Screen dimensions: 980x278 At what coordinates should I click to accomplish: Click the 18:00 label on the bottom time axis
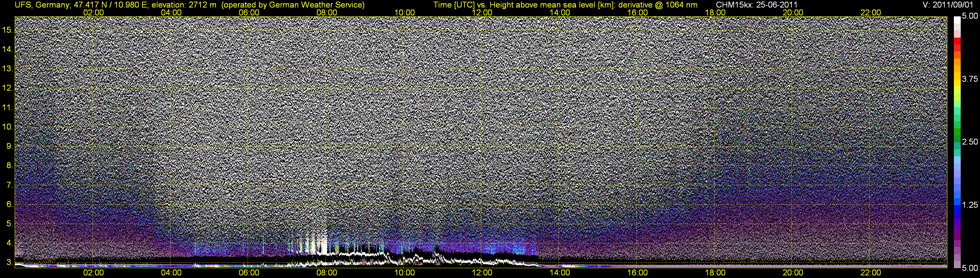click(715, 273)
